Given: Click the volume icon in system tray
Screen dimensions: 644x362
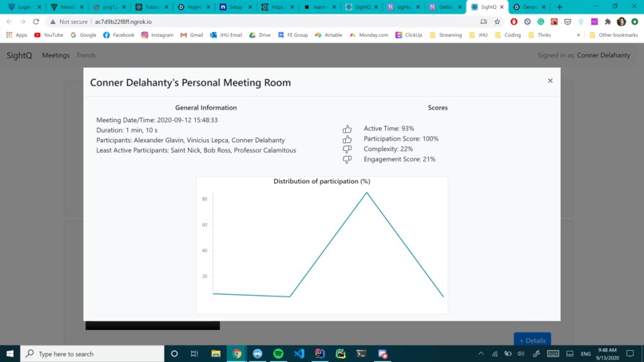Looking at the screenshot, I should [x=521, y=353].
